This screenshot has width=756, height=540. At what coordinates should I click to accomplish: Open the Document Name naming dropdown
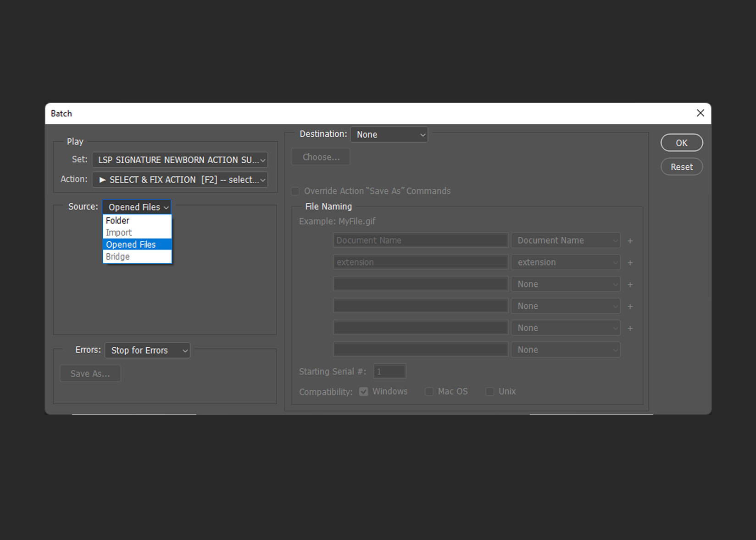tap(566, 240)
